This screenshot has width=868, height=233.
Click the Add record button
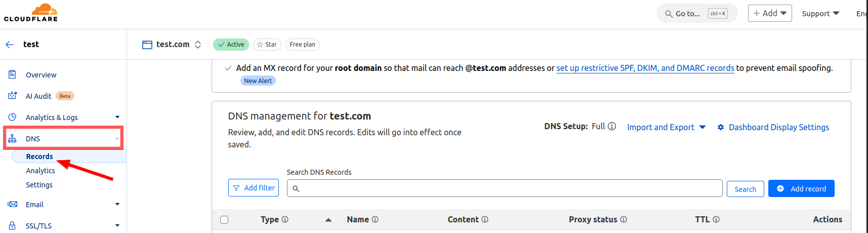tap(801, 188)
